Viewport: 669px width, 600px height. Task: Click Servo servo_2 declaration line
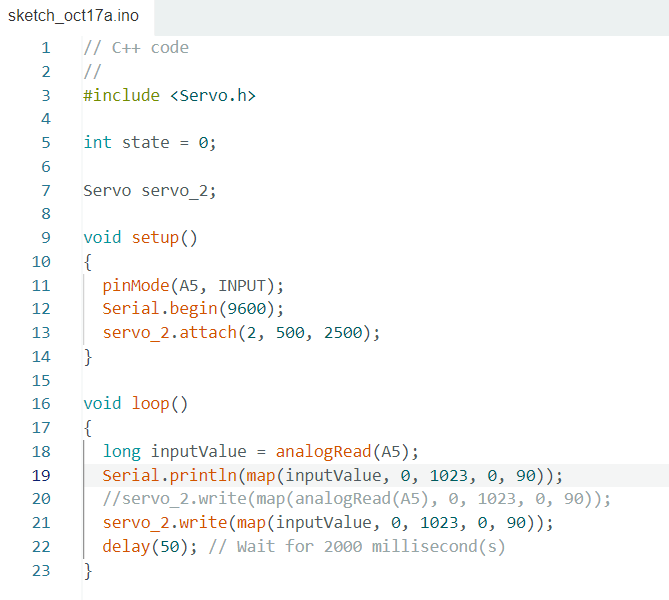pos(150,190)
